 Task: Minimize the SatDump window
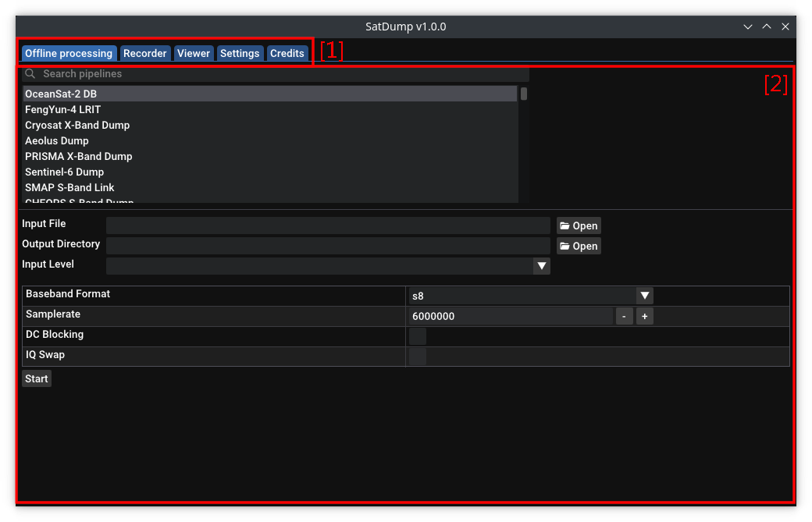coord(748,27)
